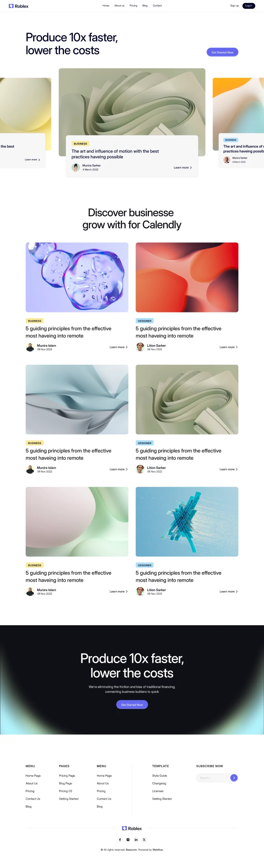Open the Facebook icon in footer
Image resolution: width=264 pixels, height=868 pixels.
pyautogui.click(x=120, y=840)
